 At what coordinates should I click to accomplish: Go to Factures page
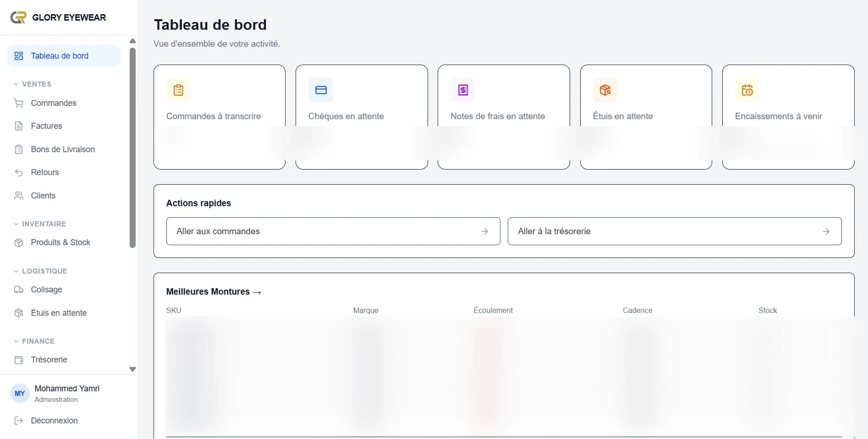[x=64, y=126]
